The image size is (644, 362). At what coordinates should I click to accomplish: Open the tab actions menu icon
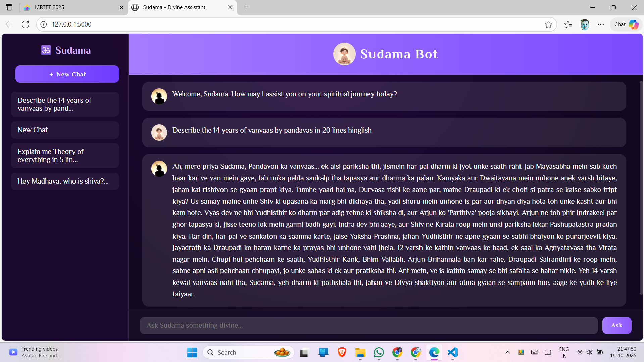coord(9,7)
